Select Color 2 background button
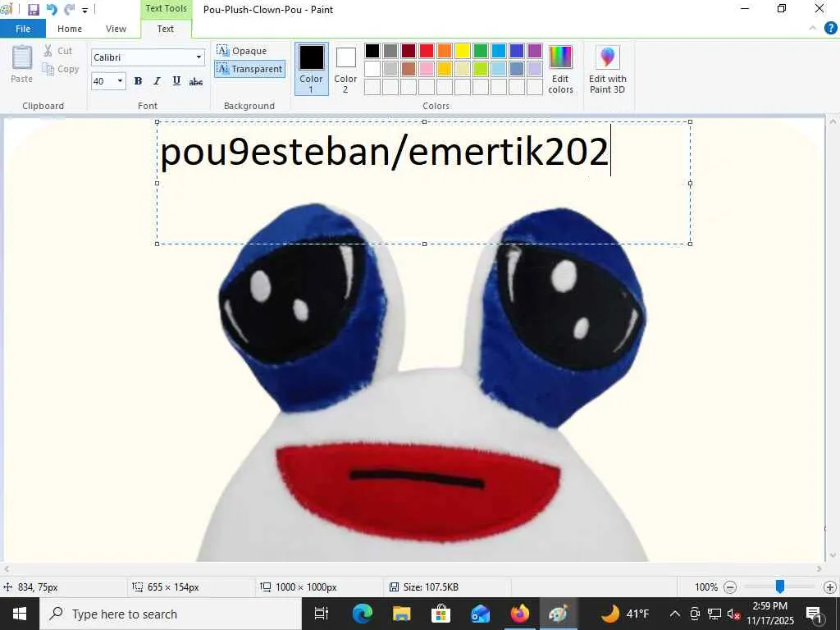 pos(345,69)
